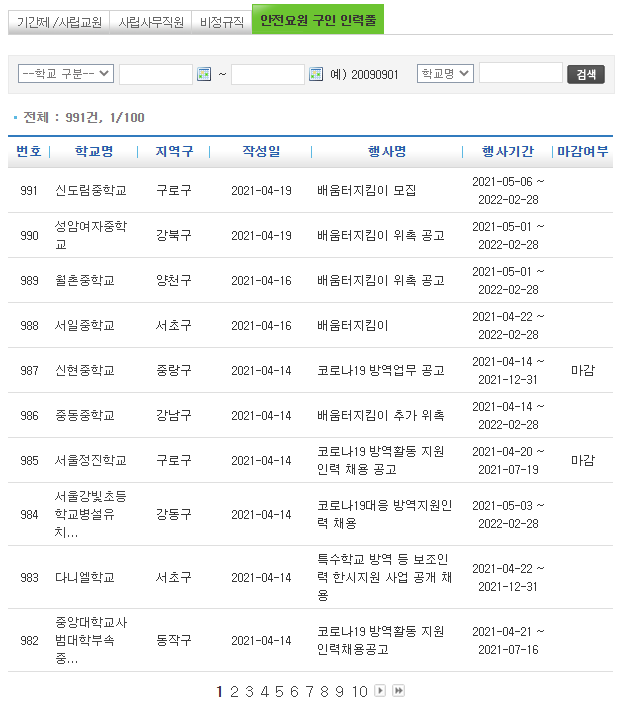This screenshot has width=642, height=705.
Task: Click total count text 991건
Action: click(x=84, y=118)
